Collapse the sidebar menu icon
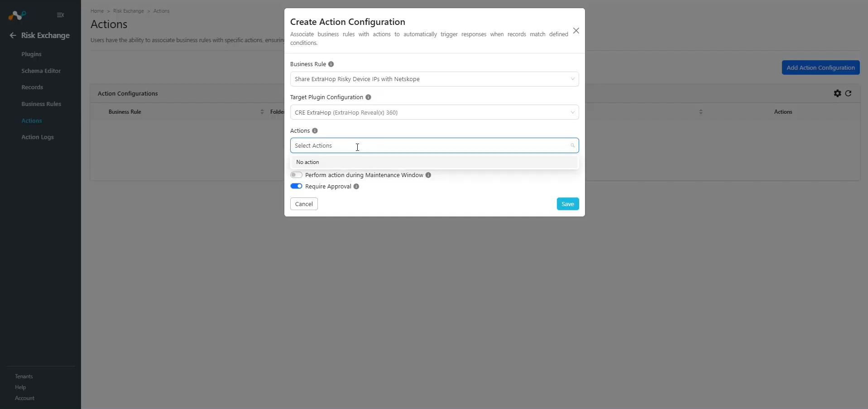868x409 pixels. (60, 15)
